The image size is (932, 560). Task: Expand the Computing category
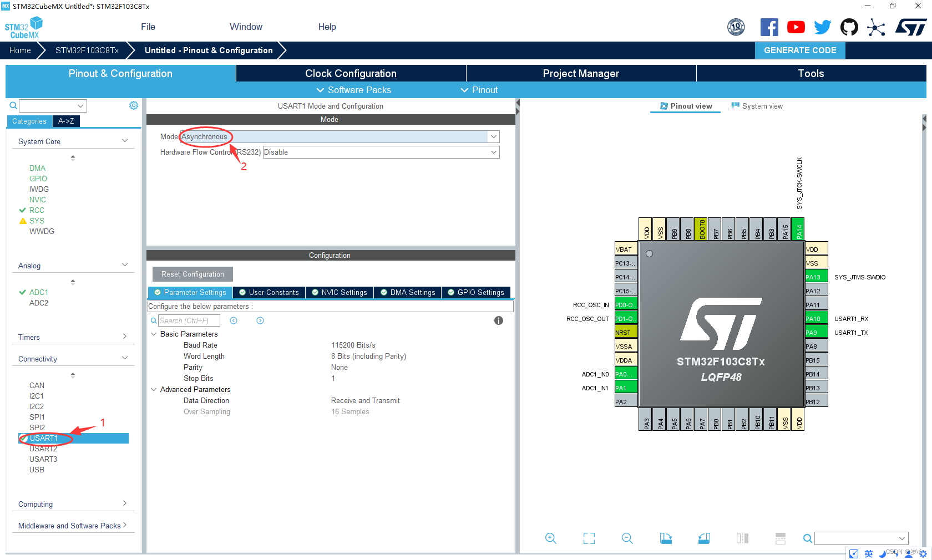pos(125,503)
